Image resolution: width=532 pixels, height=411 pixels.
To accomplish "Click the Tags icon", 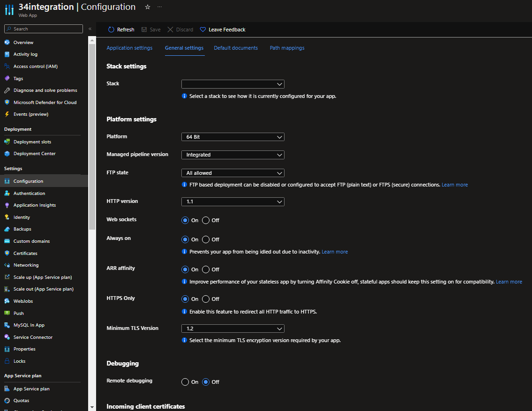I will click(x=7, y=78).
